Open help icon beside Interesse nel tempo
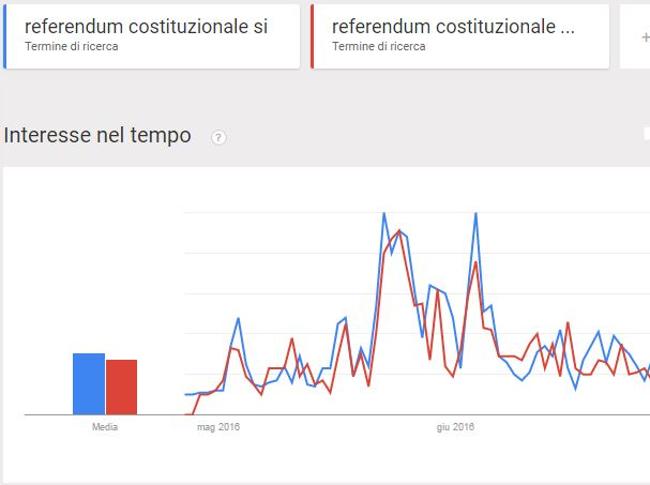 (218, 137)
